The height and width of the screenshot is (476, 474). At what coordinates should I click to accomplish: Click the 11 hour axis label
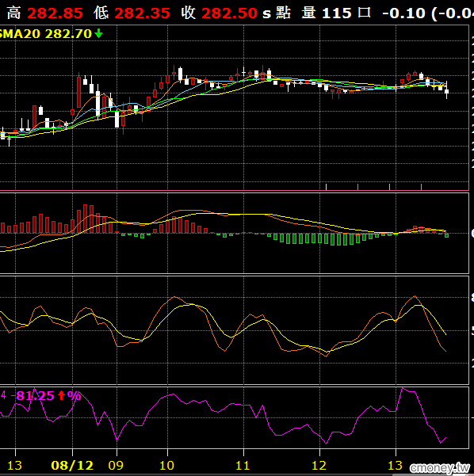pyautogui.click(x=243, y=465)
